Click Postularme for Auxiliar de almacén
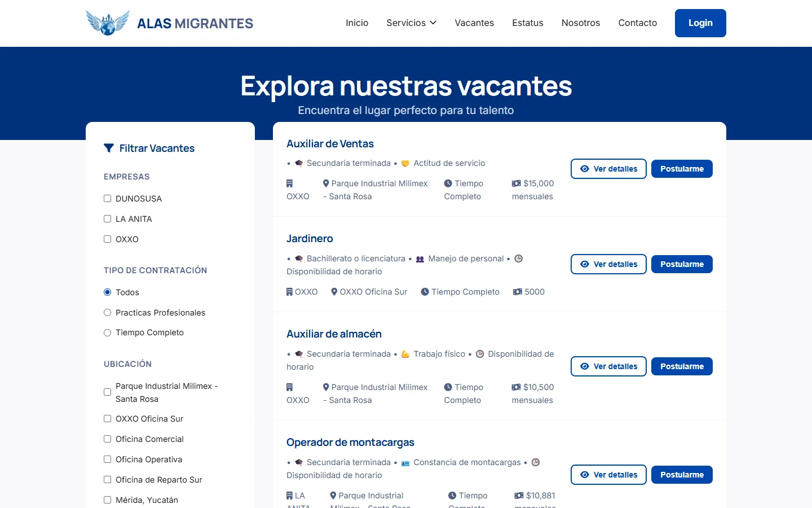The height and width of the screenshot is (508, 812). (682, 366)
